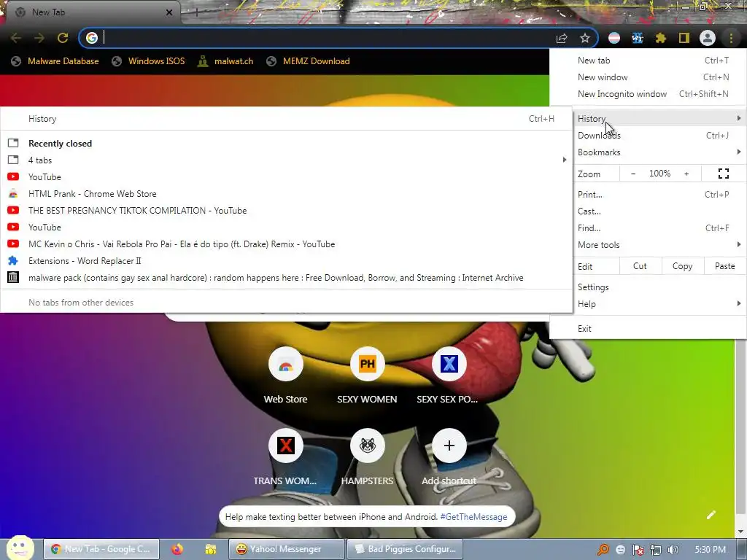Image resolution: width=747 pixels, height=560 pixels.
Task: Expand the More tools submenu
Action: point(649,245)
